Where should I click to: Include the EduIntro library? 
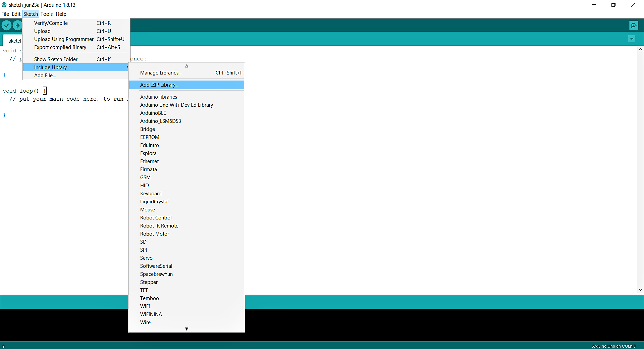pos(186,145)
